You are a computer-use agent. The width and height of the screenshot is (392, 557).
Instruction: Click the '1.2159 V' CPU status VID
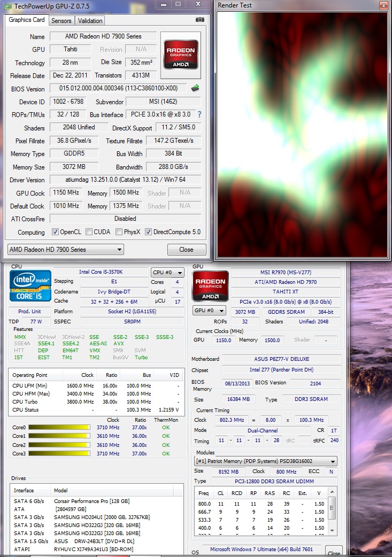click(169, 410)
